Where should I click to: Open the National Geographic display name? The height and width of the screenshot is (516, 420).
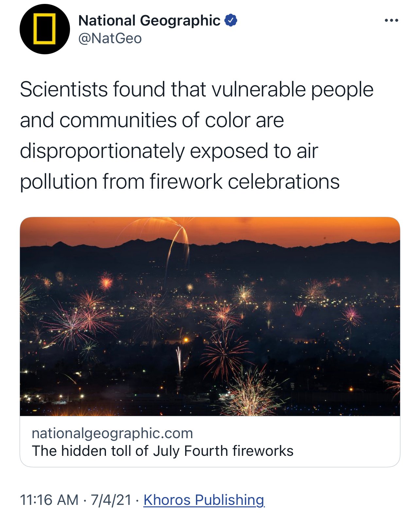click(149, 21)
